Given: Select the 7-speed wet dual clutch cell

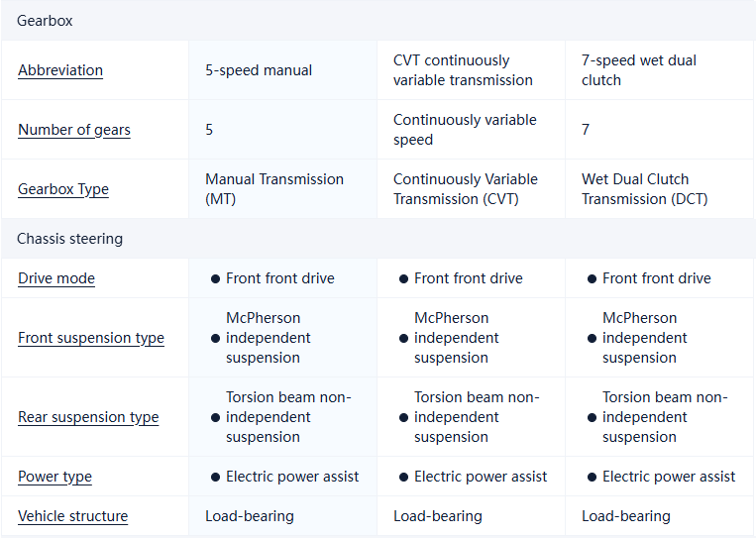Looking at the screenshot, I should 639,70.
